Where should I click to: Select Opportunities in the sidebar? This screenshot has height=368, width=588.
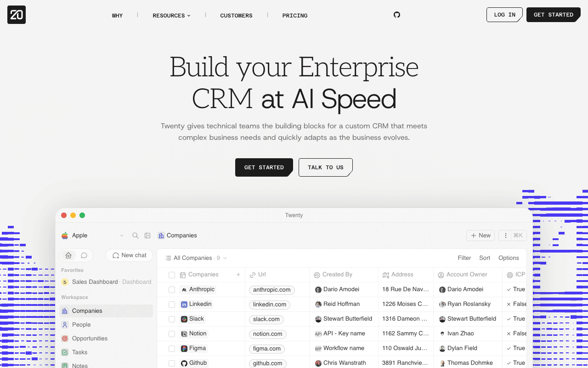pyautogui.click(x=106, y=339)
